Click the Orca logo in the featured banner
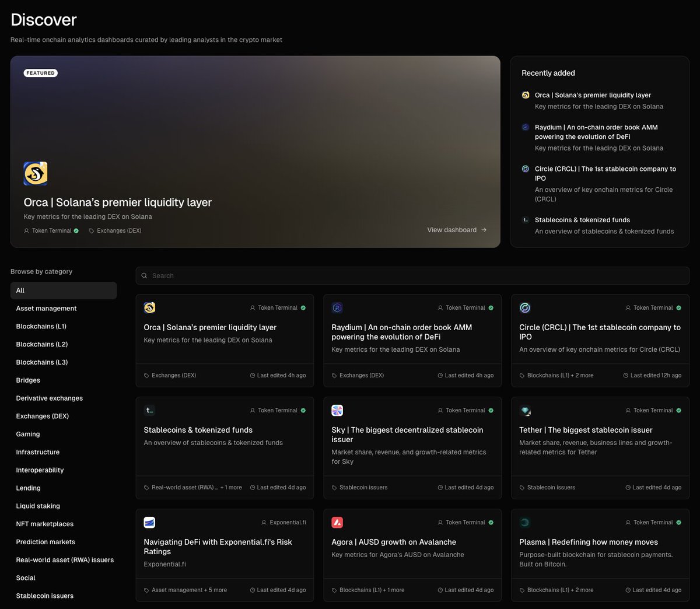The image size is (700, 609). pyautogui.click(x=36, y=174)
